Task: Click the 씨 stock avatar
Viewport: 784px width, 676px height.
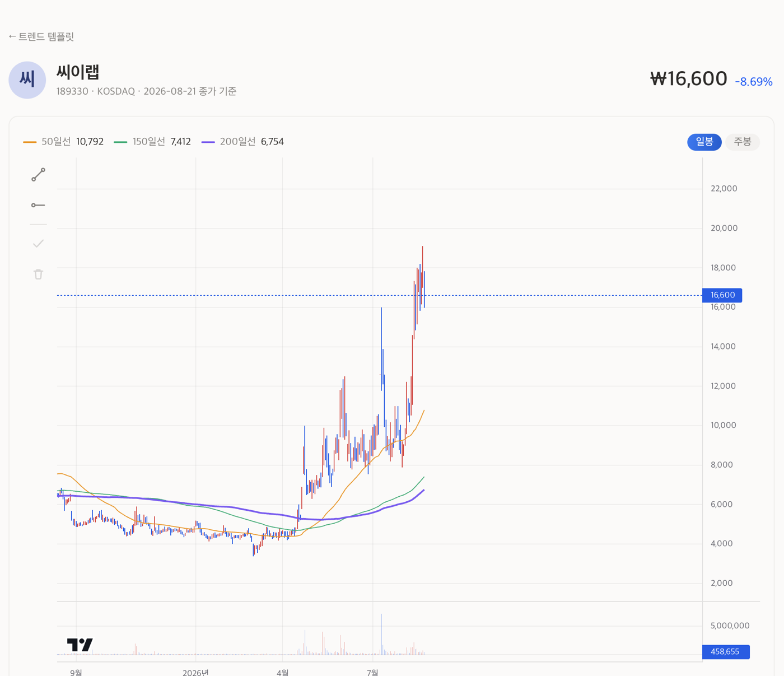Action: click(x=27, y=80)
